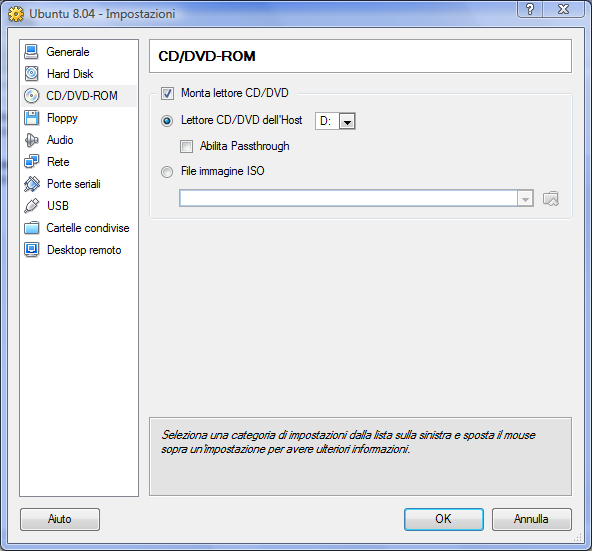Viewport: 592px width, 551px height.
Task: Select the Hard Disk icon
Action: 31,74
